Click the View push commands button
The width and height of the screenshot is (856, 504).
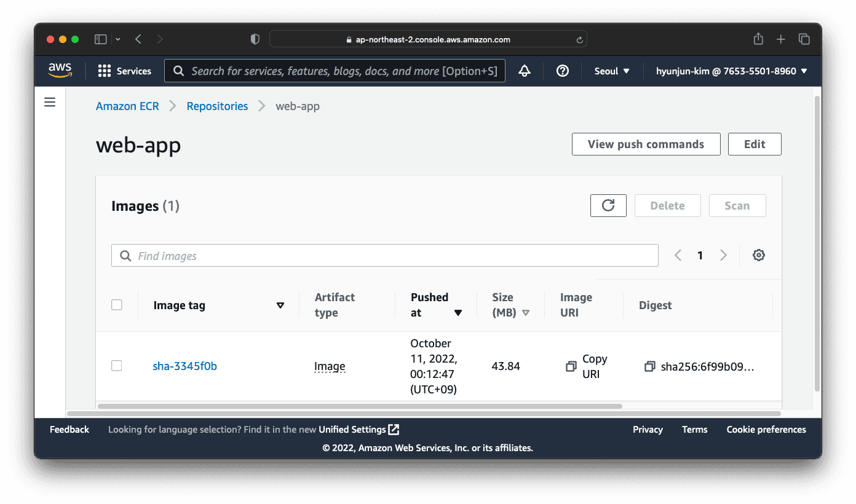pyautogui.click(x=646, y=144)
